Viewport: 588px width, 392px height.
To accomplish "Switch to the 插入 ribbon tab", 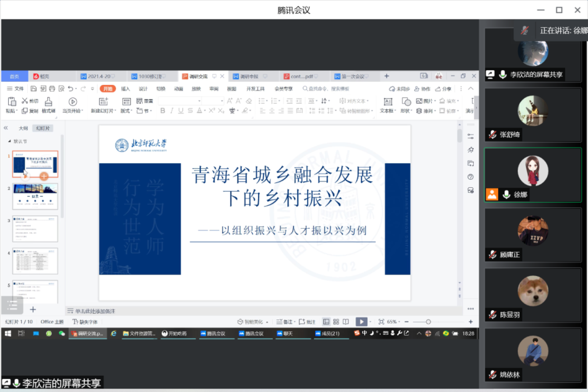I will click(x=125, y=88).
